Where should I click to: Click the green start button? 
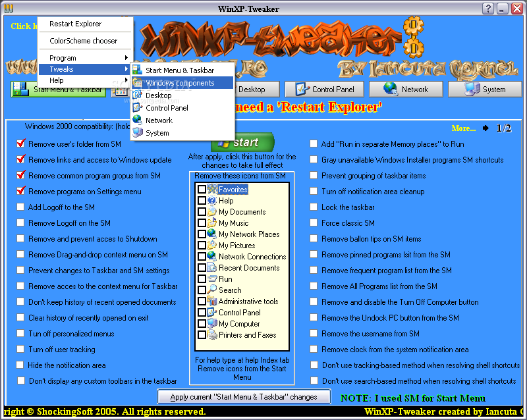(242, 142)
